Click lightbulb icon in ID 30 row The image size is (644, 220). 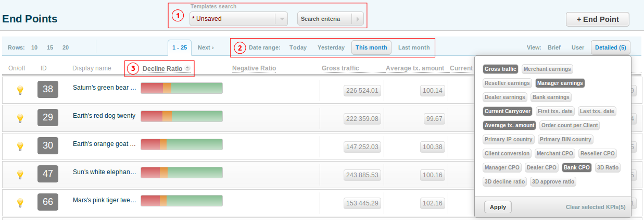(20, 146)
